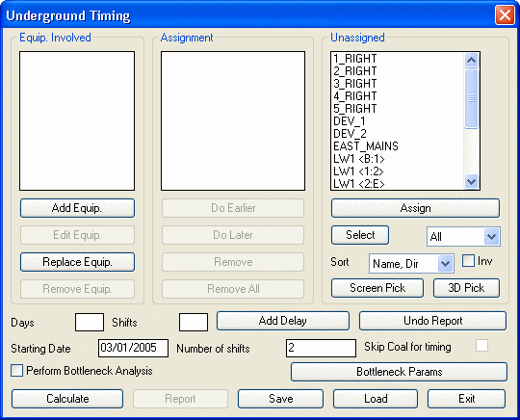Close the Underground Timing dialog

click(505, 15)
